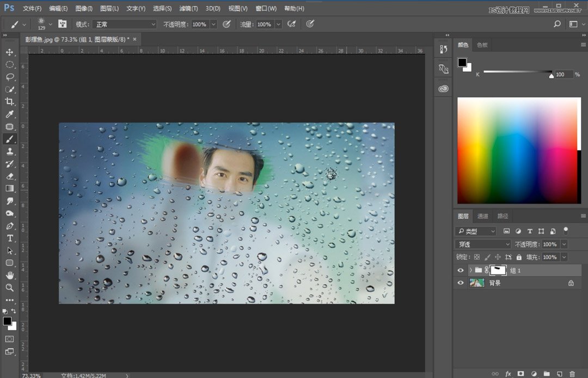Click the 色板 (Swatches) panel label
The width and height of the screenshot is (588, 378).
coord(481,45)
